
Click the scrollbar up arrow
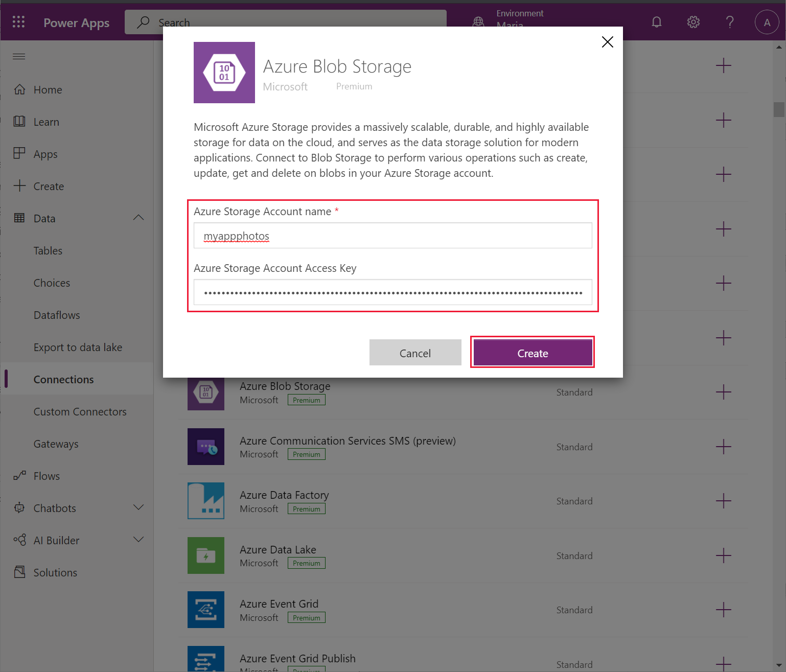click(x=779, y=47)
